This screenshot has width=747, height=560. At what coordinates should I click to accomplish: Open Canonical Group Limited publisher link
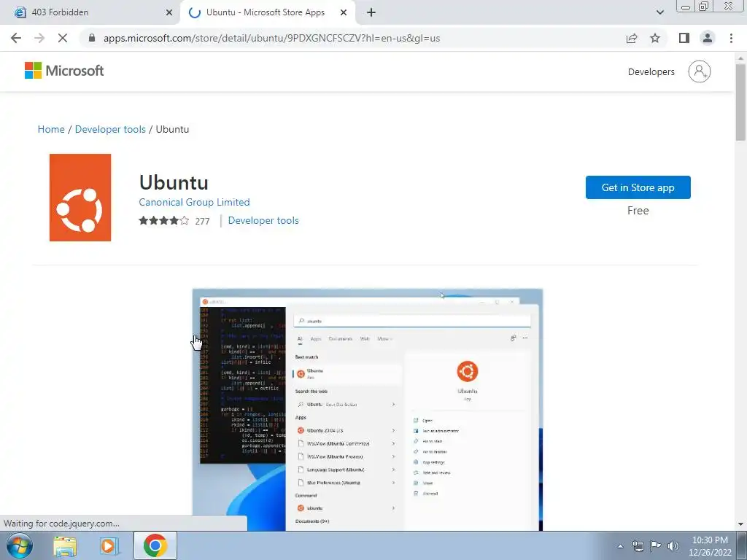[x=194, y=202]
